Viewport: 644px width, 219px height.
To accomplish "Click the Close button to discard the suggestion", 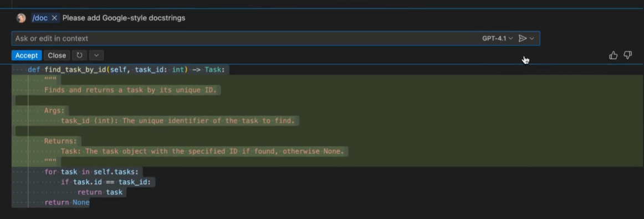I will (x=57, y=55).
